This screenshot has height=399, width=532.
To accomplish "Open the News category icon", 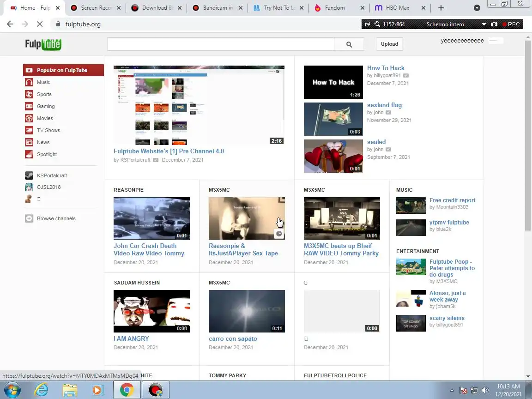I will (x=29, y=142).
